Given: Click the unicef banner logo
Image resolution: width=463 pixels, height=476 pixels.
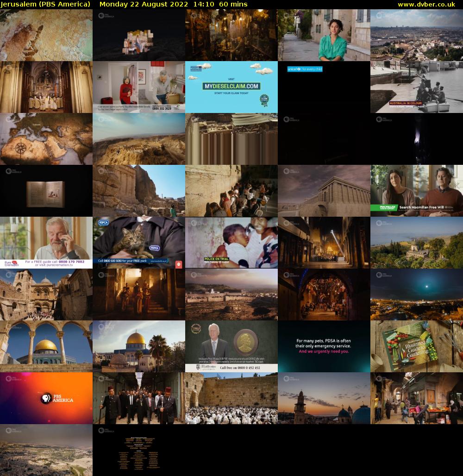Looking at the screenshot, I should click(306, 68).
